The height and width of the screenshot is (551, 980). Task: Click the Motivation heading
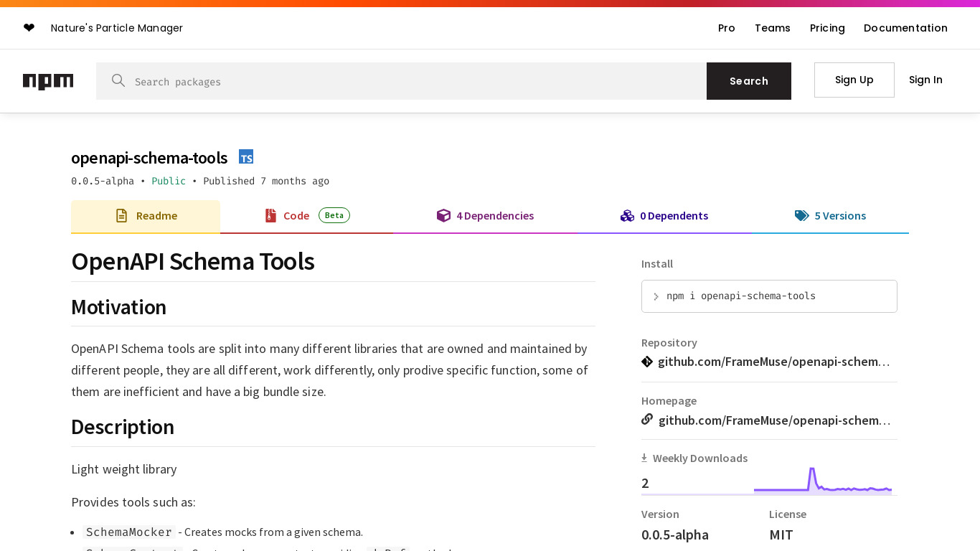pos(118,307)
